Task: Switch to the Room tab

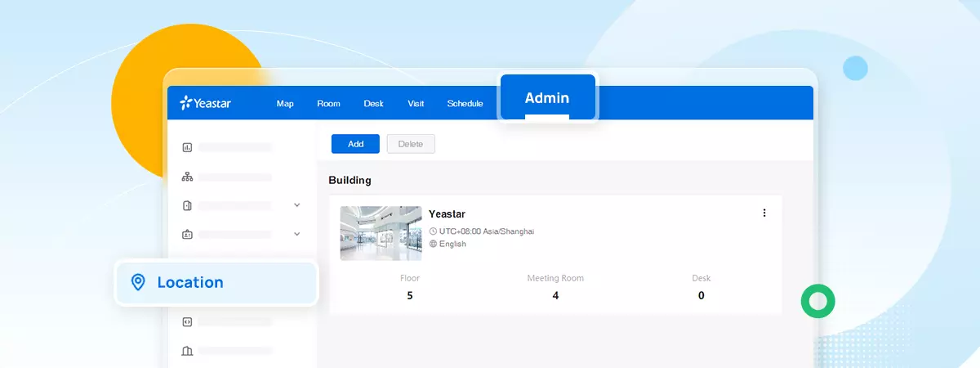Action: click(x=328, y=103)
